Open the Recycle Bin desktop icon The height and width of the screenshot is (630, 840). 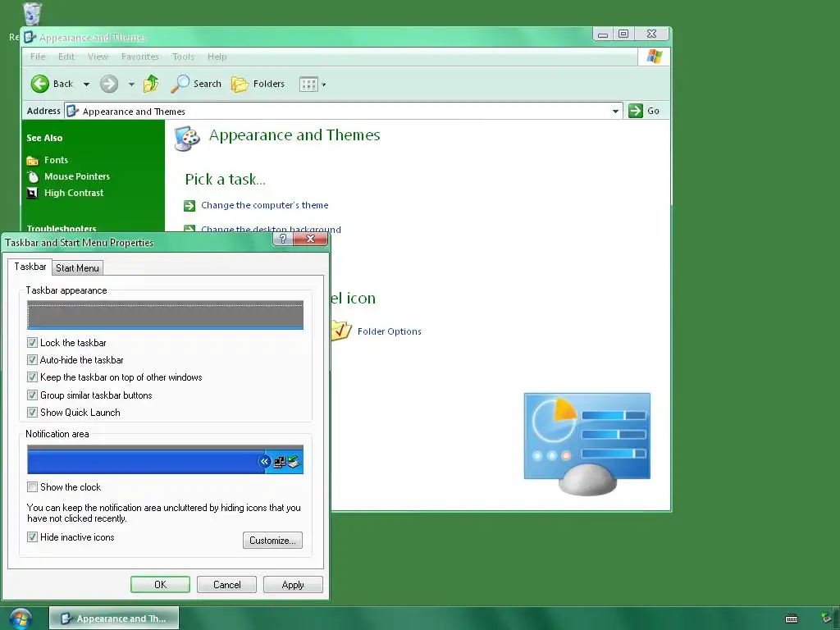32,13
